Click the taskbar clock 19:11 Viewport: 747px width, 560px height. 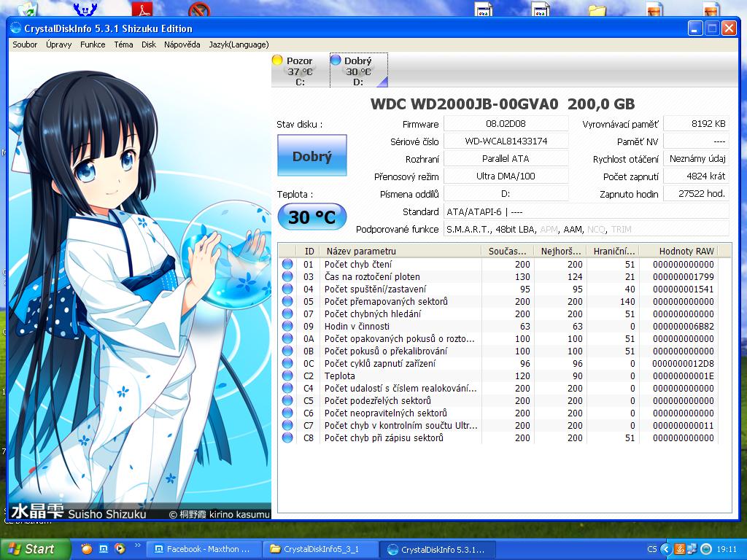click(x=727, y=549)
